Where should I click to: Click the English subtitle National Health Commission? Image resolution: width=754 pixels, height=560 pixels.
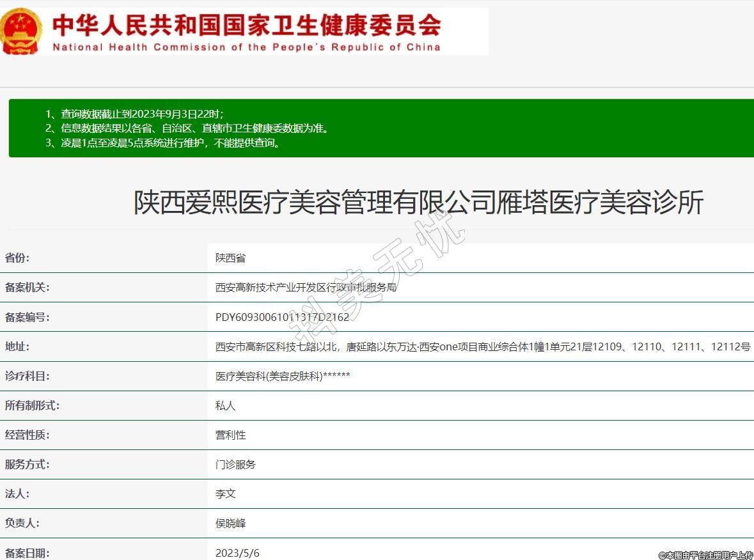pyautogui.click(x=246, y=47)
